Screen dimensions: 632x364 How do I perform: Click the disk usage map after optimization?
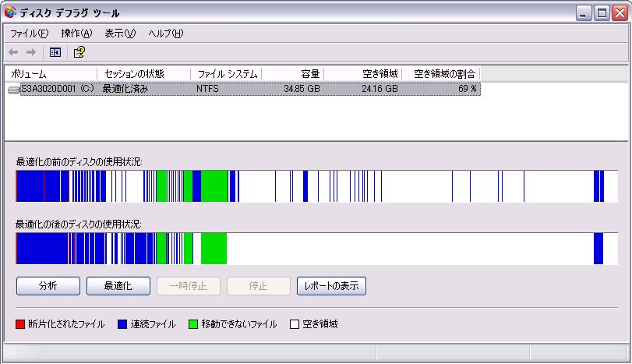(317, 249)
